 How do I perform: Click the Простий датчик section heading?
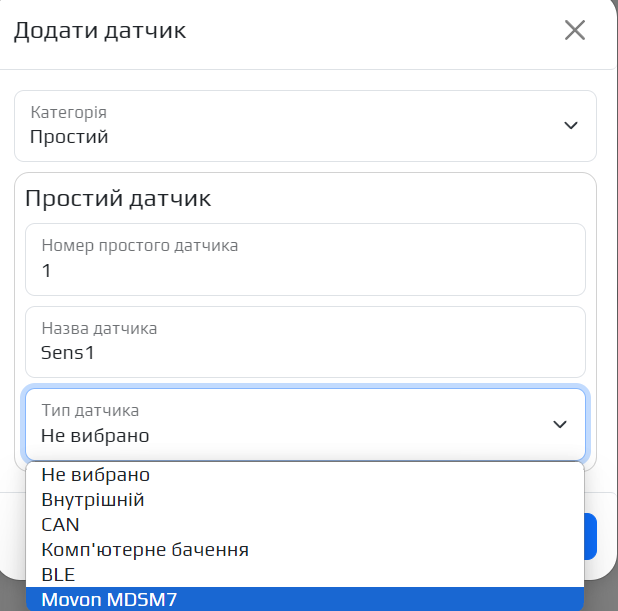[x=118, y=198]
